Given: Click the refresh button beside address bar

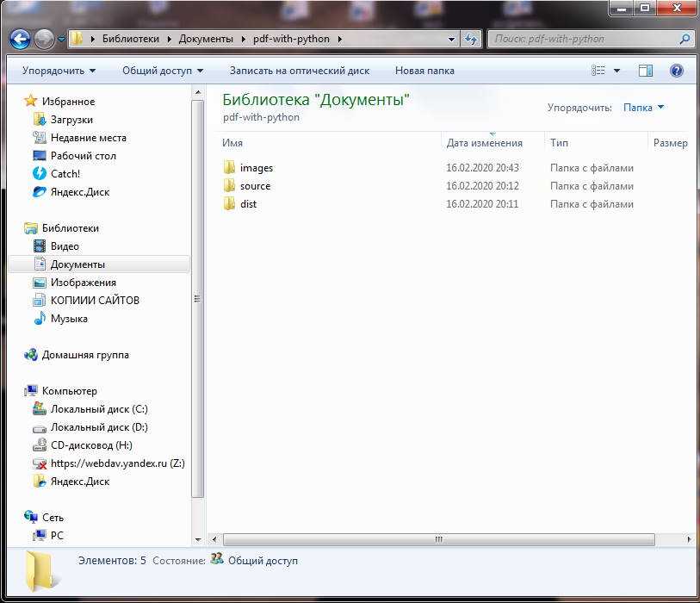Looking at the screenshot, I should click(x=471, y=39).
